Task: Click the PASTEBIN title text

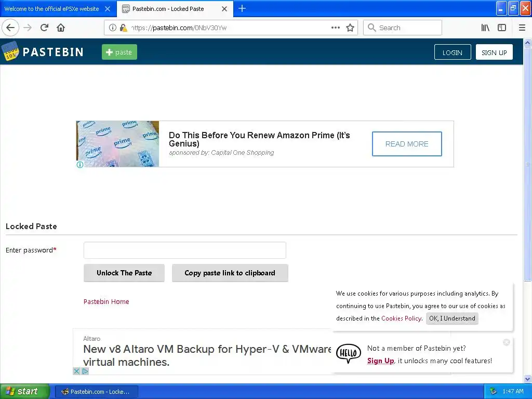Action: 53,52
